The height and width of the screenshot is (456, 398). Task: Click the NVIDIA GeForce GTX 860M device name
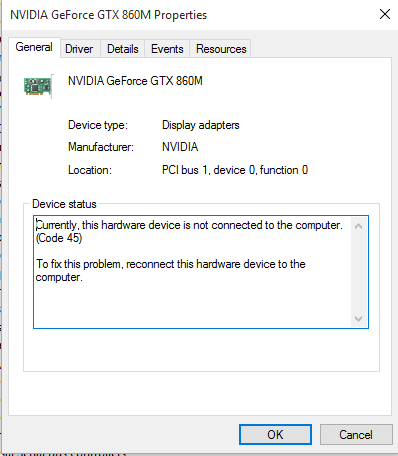tap(135, 81)
